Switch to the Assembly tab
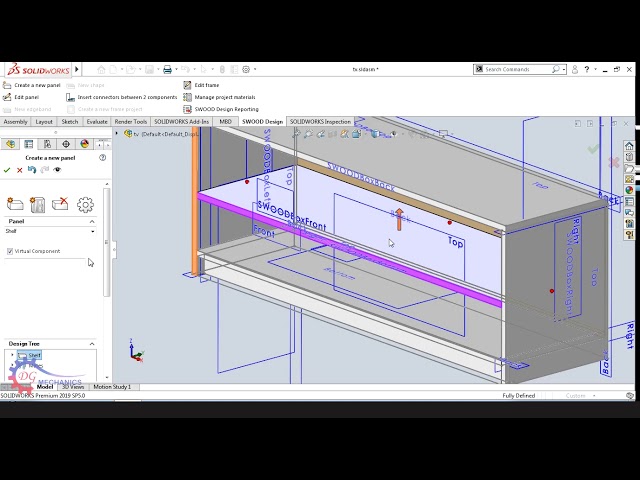Image resolution: width=640 pixels, height=480 pixels. [15, 122]
